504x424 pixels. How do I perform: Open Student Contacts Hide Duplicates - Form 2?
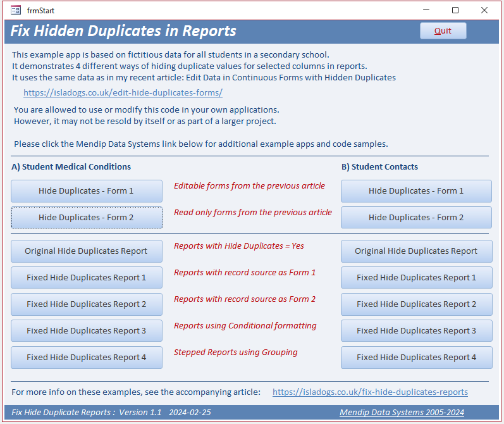416,218
